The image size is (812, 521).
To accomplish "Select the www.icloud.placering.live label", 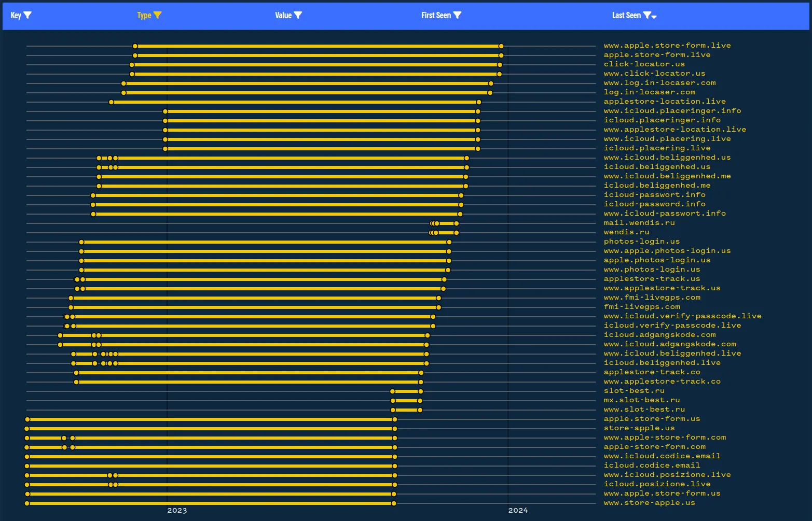I will tap(667, 139).
